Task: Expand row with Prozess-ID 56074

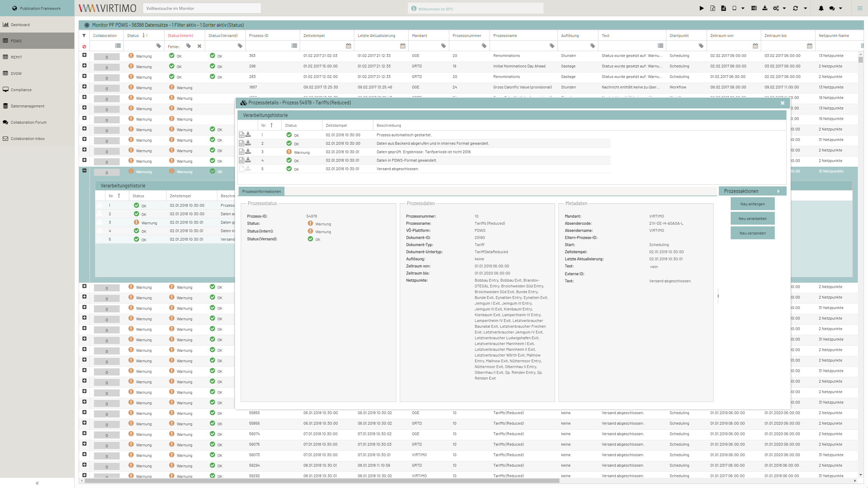Action: coord(84,433)
